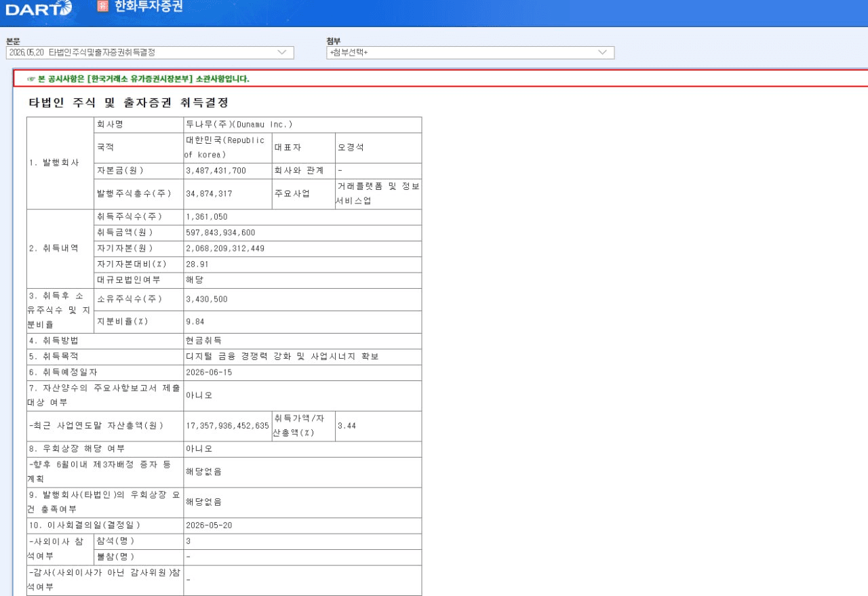Click the '7. 자산양수의 주요사항보고서 제출대상 여부' label
Viewport: 868px width, 596px height.
coord(105,395)
